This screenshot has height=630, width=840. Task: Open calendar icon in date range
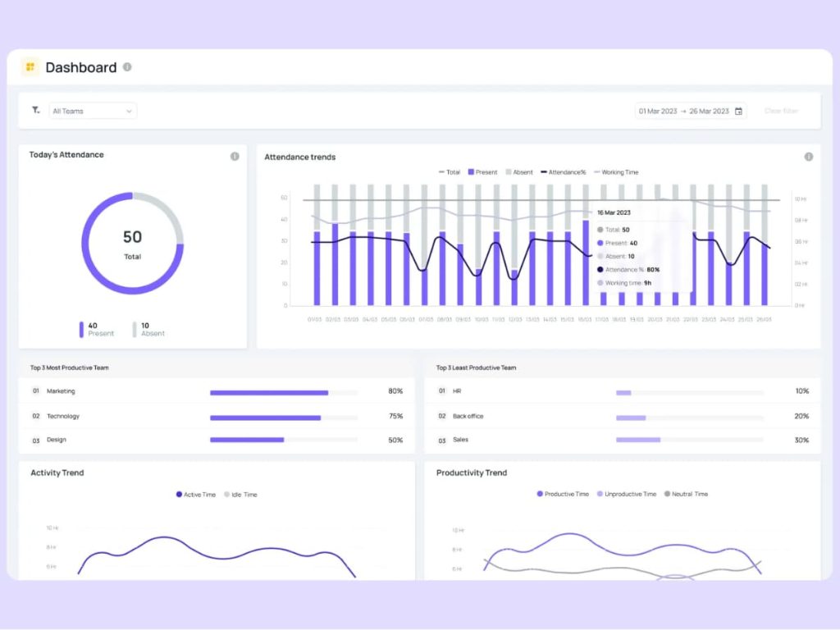pos(738,112)
